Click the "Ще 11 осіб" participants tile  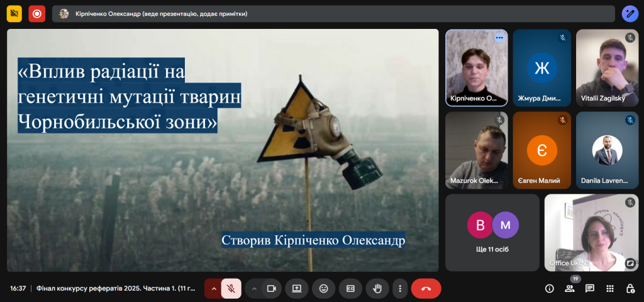tap(492, 232)
